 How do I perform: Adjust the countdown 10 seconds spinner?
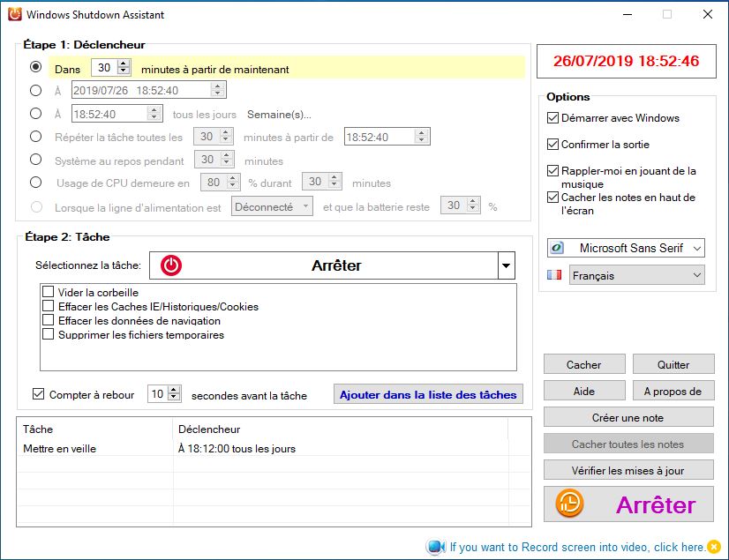point(174,394)
